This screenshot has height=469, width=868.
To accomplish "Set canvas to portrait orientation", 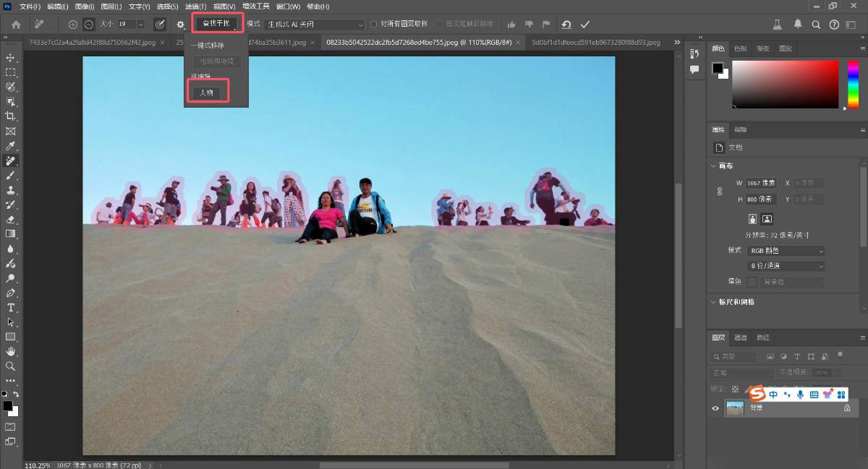I will (x=752, y=218).
